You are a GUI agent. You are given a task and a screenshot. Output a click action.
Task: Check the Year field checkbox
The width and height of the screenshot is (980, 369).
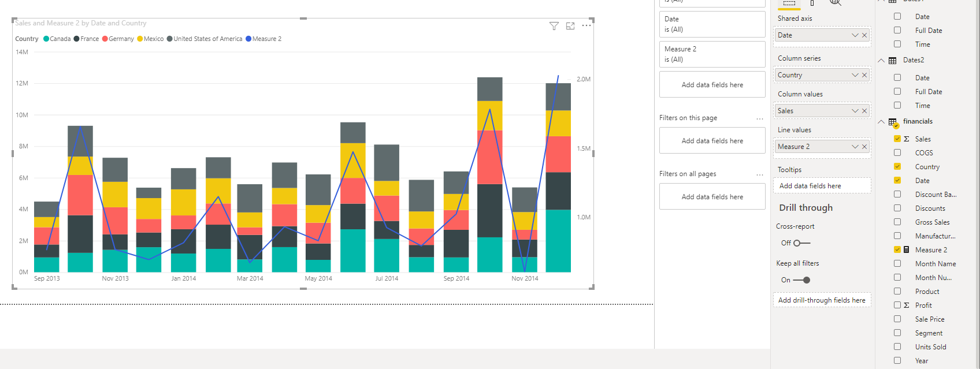(x=897, y=360)
